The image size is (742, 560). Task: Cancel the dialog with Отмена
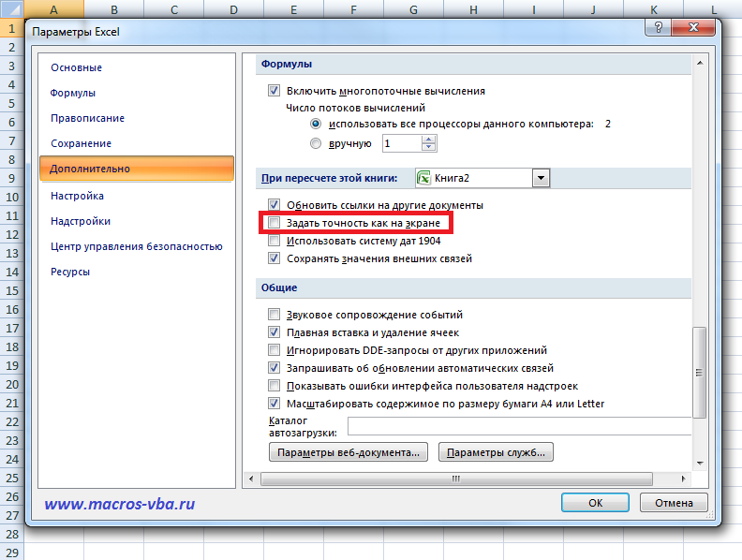[674, 503]
